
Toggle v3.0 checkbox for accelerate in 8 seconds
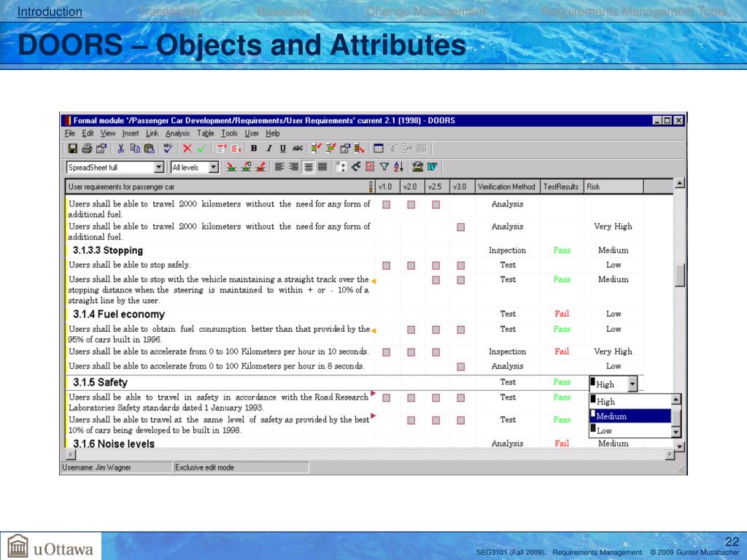click(x=461, y=367)
